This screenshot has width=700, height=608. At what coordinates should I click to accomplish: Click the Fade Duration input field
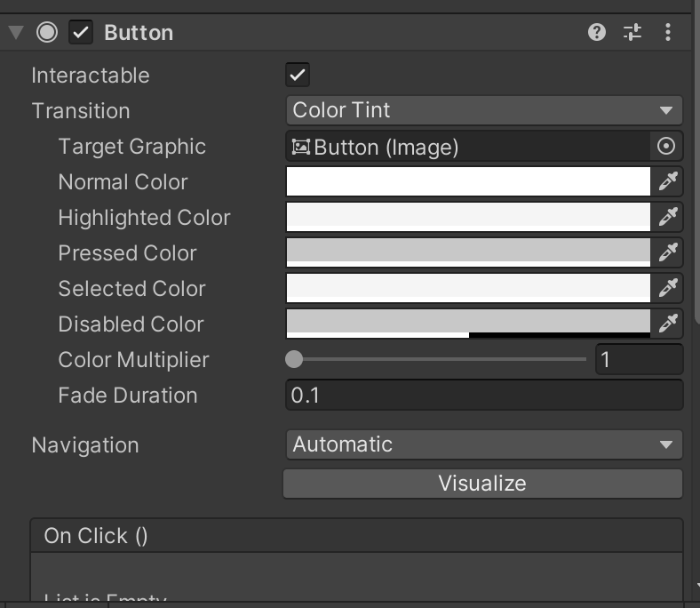[484, 396]
